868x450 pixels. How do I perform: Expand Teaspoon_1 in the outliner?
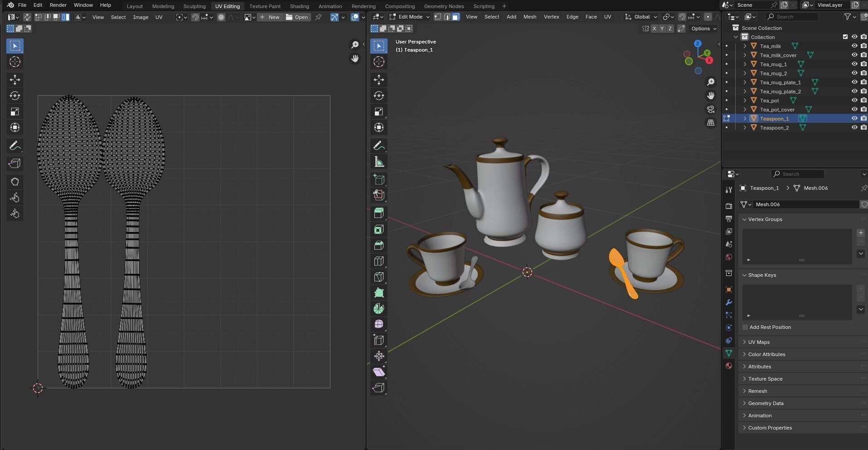745,118
